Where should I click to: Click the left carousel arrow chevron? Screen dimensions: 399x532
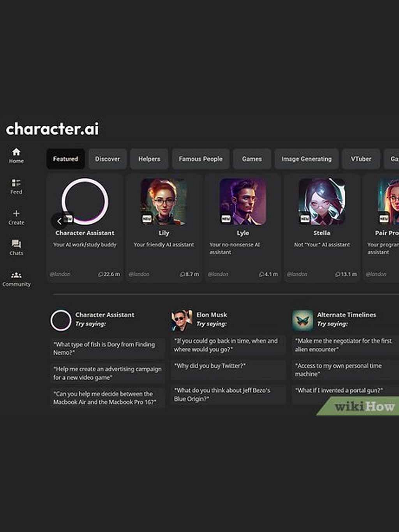point(59,221)
